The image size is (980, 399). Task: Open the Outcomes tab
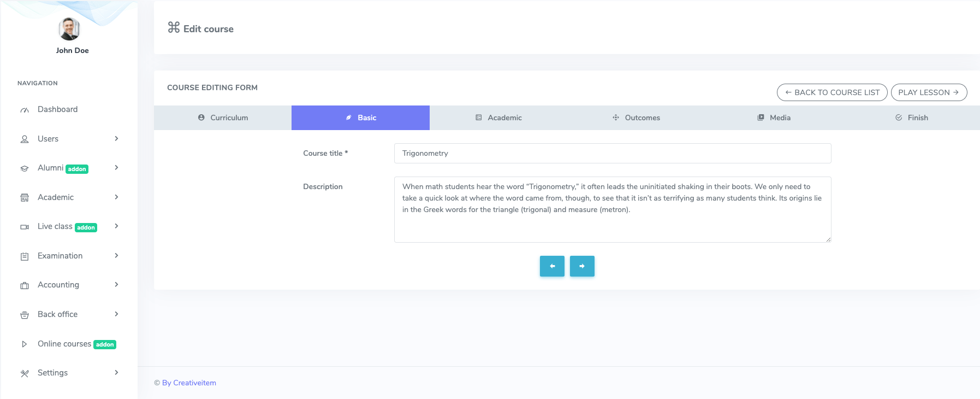(636, 118)
